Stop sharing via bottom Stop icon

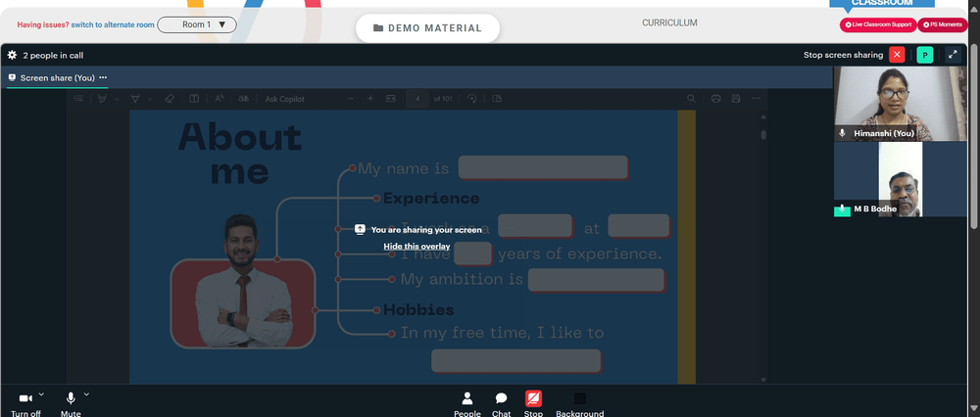[533, 404]
